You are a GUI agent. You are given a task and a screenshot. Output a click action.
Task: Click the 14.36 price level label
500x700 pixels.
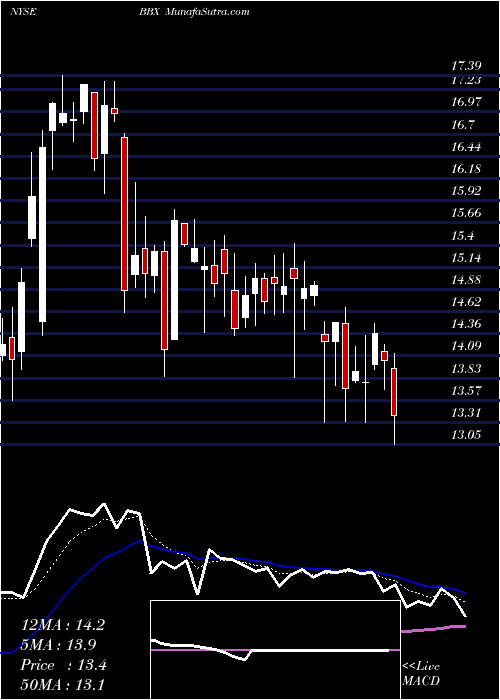[x=466, y=324]
